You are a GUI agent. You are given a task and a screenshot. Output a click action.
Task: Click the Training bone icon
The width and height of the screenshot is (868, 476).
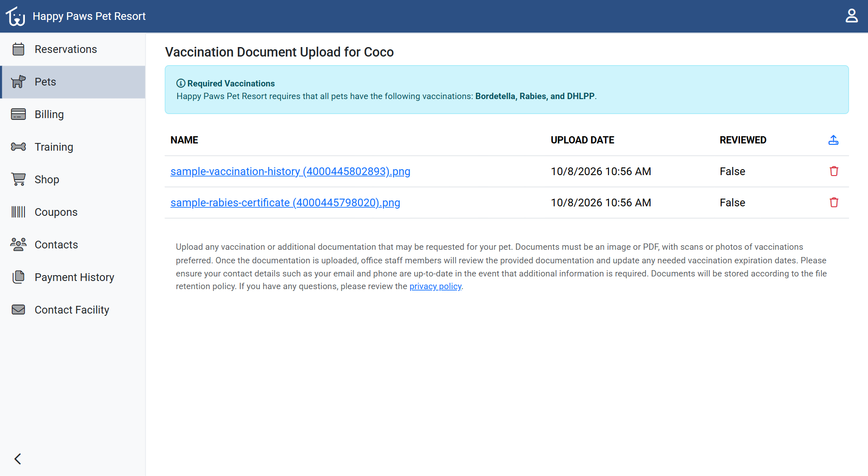click(x=19, y=147)
